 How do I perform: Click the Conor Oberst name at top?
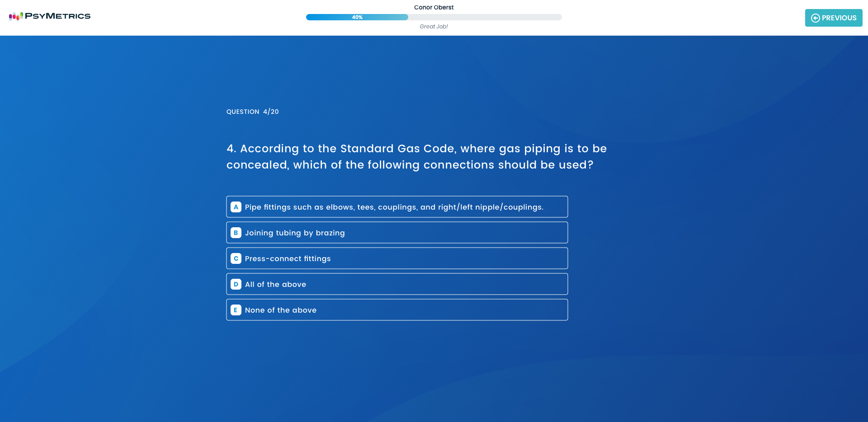[x=434, y=7]
